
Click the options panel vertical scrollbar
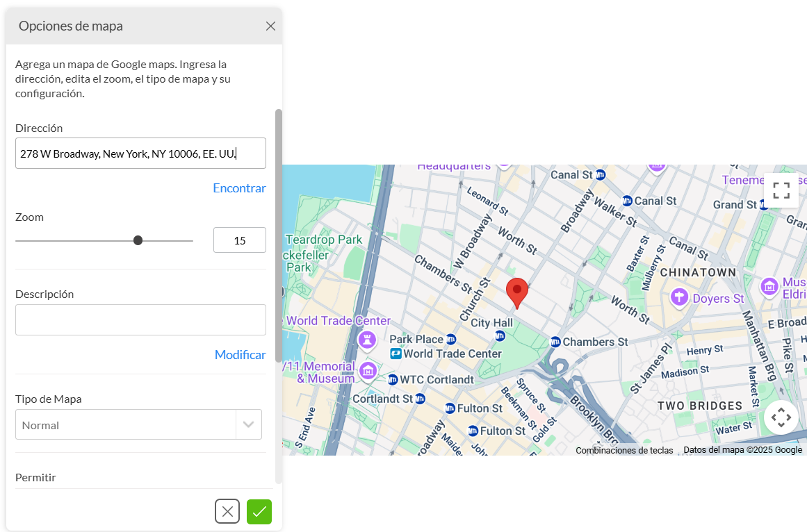(279, 235)
